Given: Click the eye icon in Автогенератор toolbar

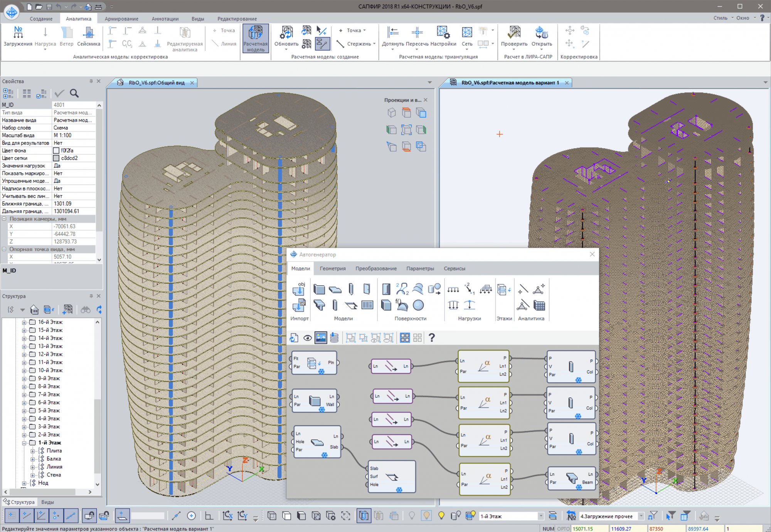Looking at the screenshot, I should [x=307, y=338].
